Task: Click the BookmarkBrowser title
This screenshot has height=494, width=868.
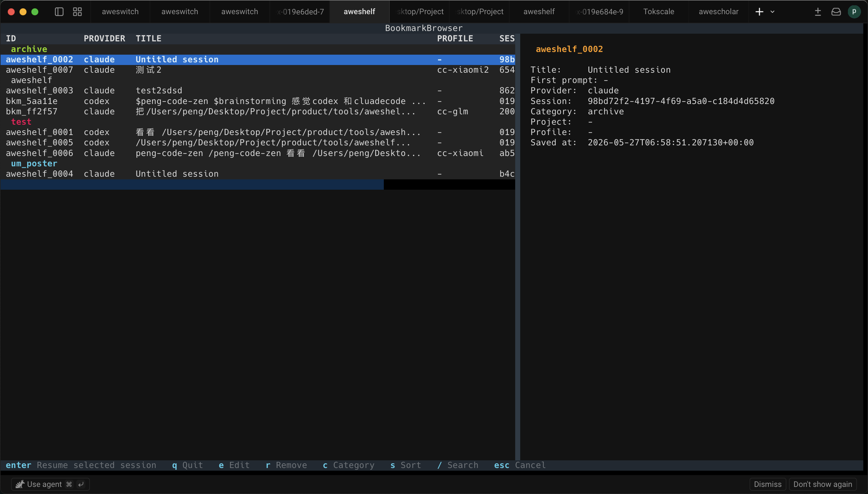Action: pos(424,28)
